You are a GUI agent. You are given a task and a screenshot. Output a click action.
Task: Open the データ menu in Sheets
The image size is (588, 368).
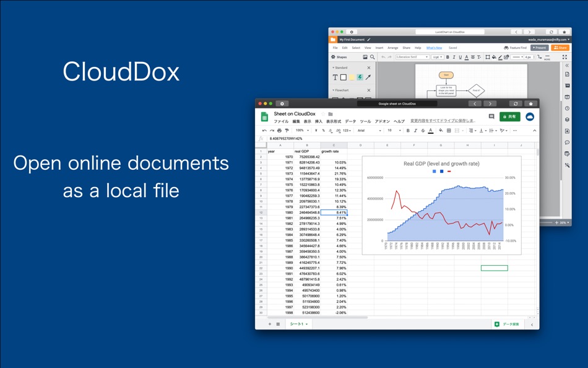350,121
